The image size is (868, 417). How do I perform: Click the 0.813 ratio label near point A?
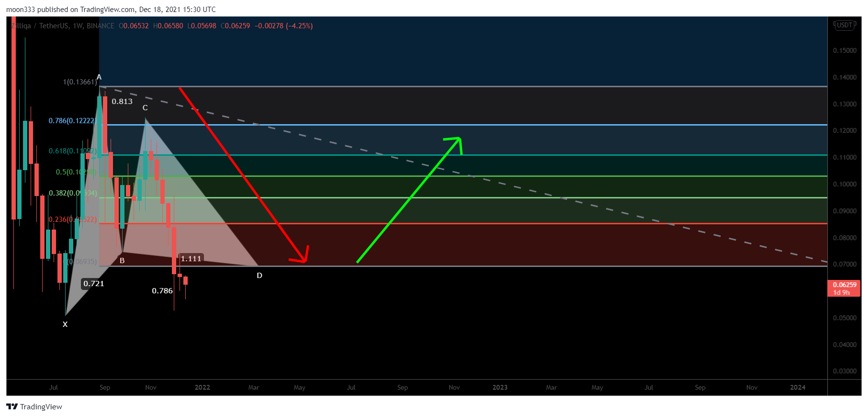point(122,102)
